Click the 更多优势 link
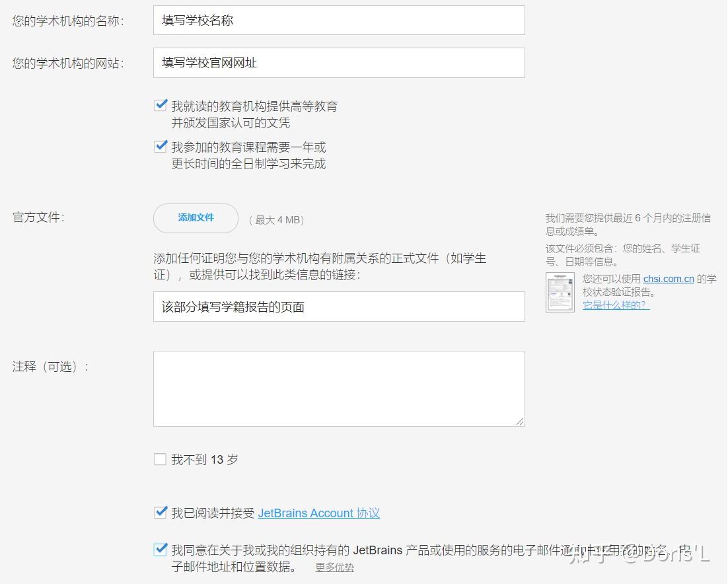Screen dimensions: 728x584 pos(334,567)
